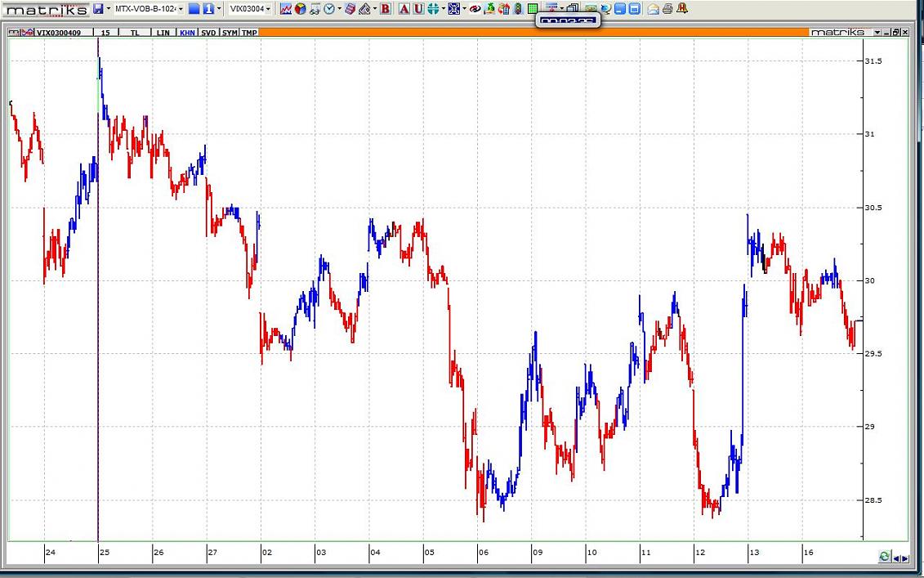This screenshot has width=924, height=578.
Task: Expand the MTX-VOB-B workspace dropdown
Action: click(x=181, y=9)
